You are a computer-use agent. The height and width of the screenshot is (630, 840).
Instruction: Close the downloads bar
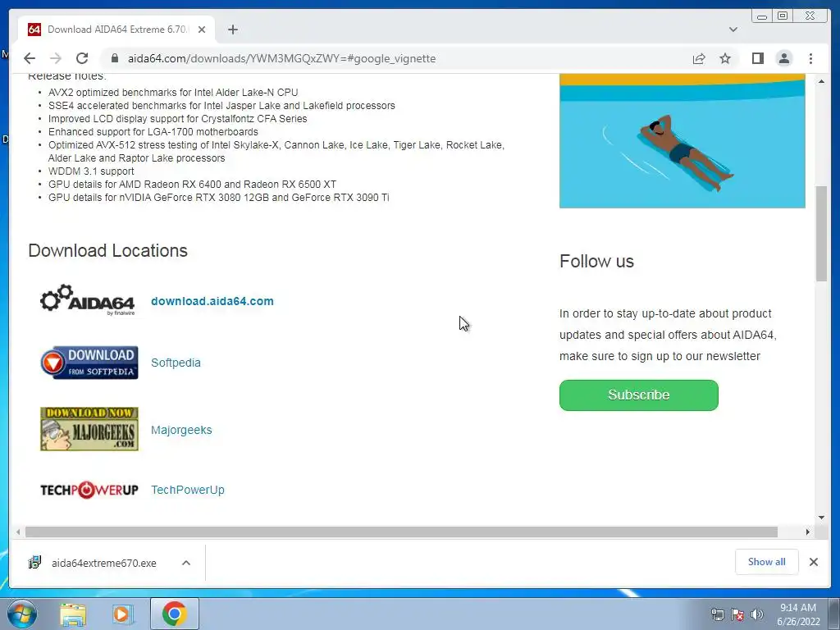point(813,562)
